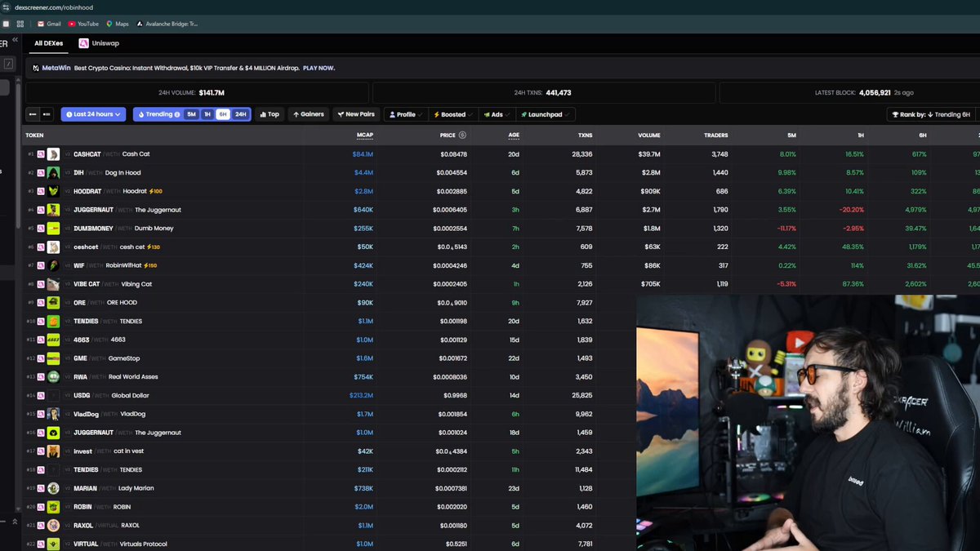Expand the Profile filter dropdown
The image size is (980, 551).
pyautogui.click(x=406, y=114)
